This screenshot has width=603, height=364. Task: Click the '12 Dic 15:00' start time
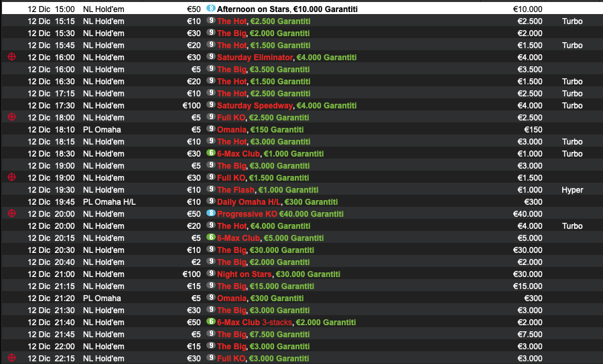pos(51,9)
